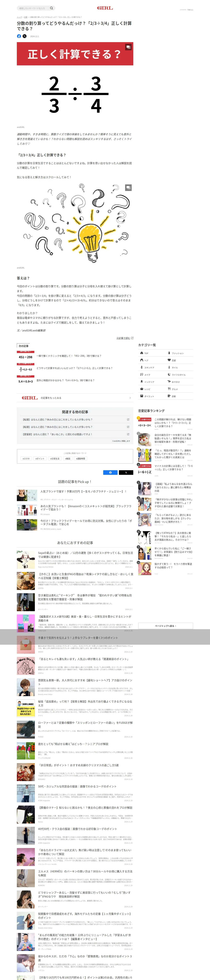Open the ダイエット category
This screenshot has width=210, height=980.
tap(152, 396)
